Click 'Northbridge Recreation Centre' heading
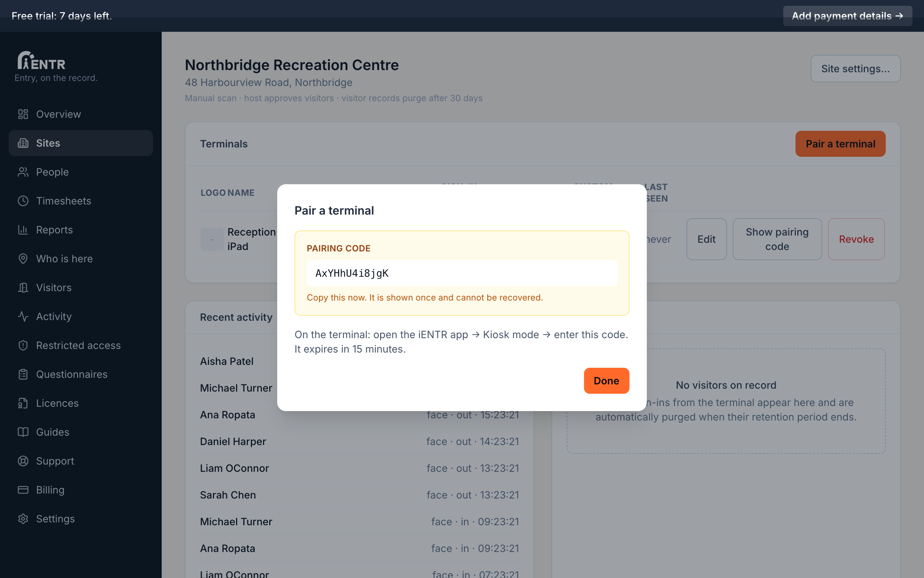 292,65
